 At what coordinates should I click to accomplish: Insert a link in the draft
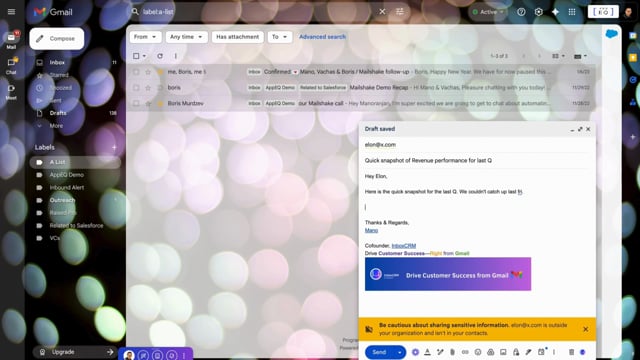pyautogui.click(x=465, y=352)
